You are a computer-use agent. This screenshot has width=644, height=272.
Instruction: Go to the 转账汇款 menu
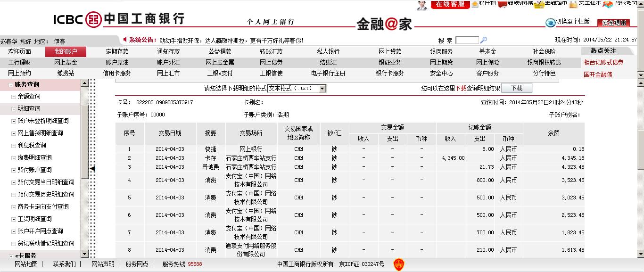coord(271,51)
